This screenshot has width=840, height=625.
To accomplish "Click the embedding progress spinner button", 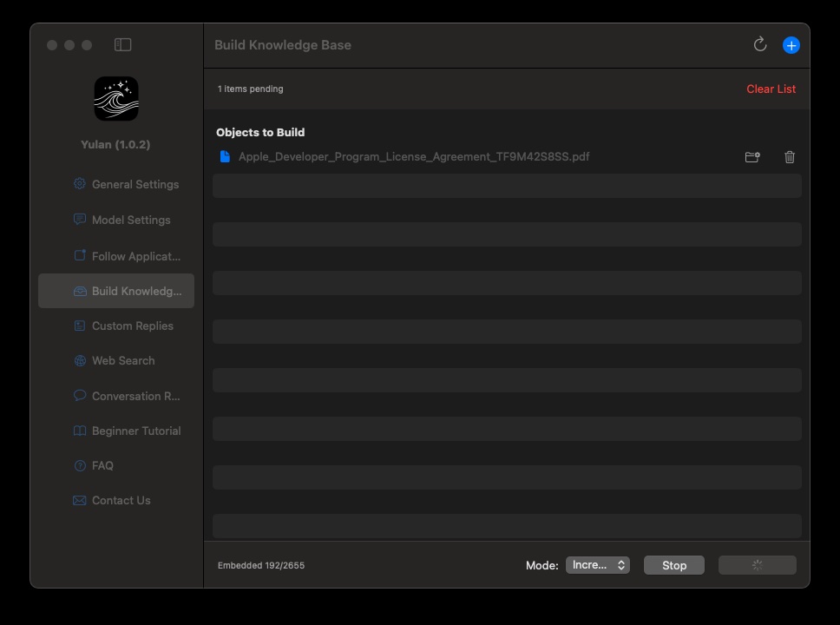I will [757, 565].
